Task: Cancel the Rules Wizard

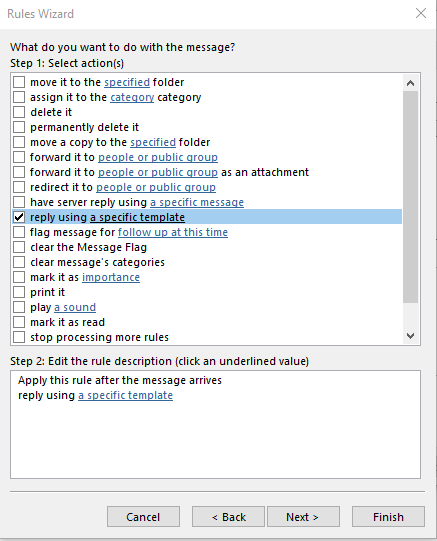Action: pyautogui.click(x=143, y=517)
